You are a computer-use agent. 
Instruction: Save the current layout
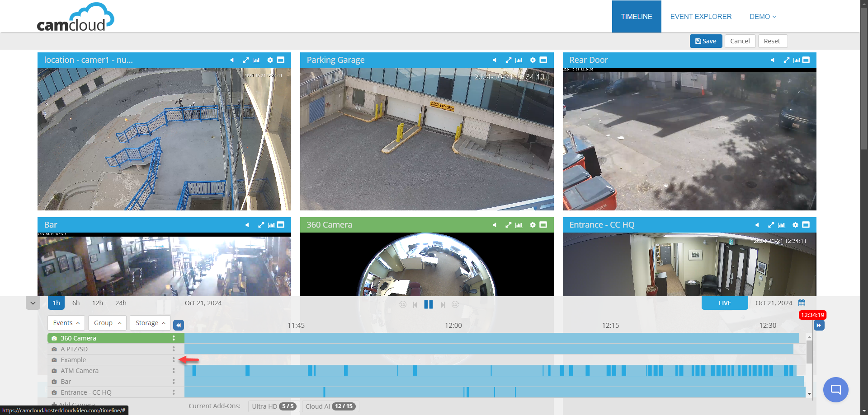point(705,41)
